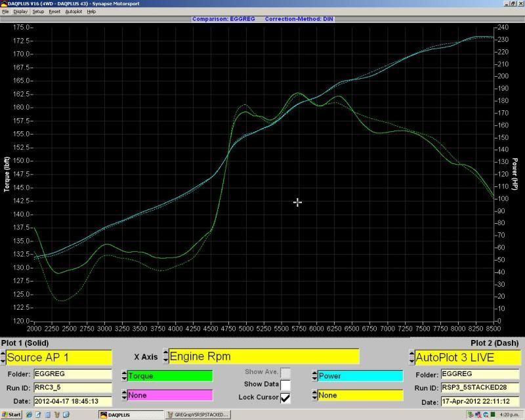Click the green Torque channel field
Screen dimensions: 525x420
170,376
